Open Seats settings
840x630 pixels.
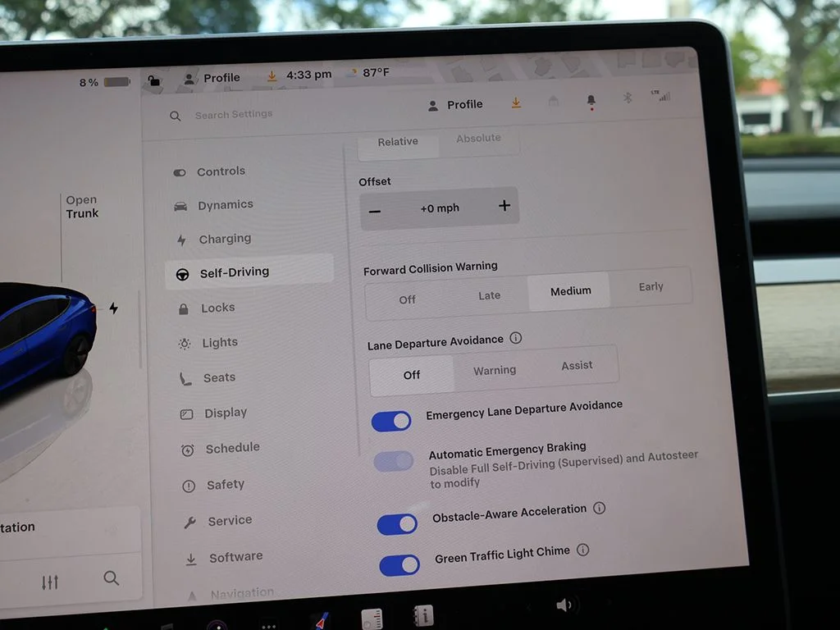click(208, 378)
